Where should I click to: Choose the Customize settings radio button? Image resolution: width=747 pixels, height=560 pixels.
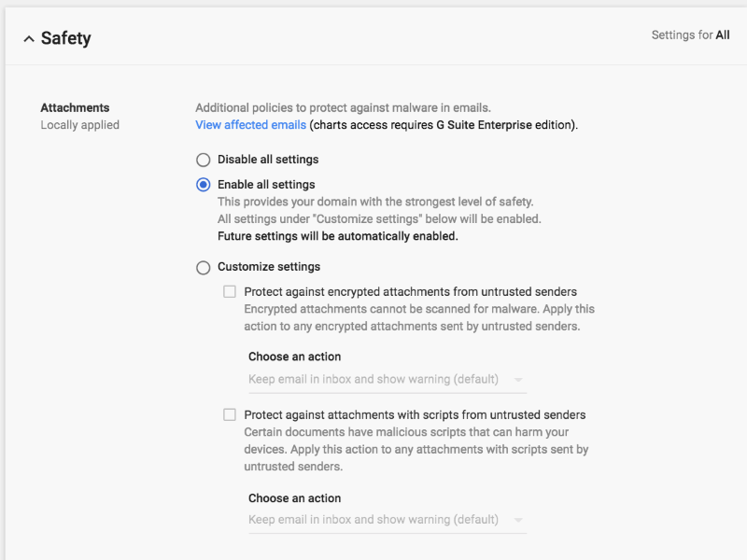203,268
